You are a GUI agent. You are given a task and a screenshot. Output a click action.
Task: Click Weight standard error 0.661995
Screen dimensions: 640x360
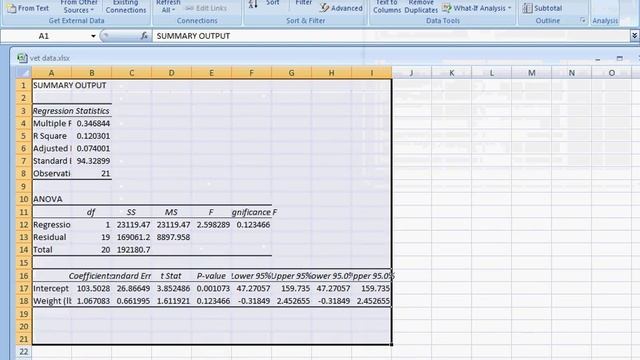(131, 301)
